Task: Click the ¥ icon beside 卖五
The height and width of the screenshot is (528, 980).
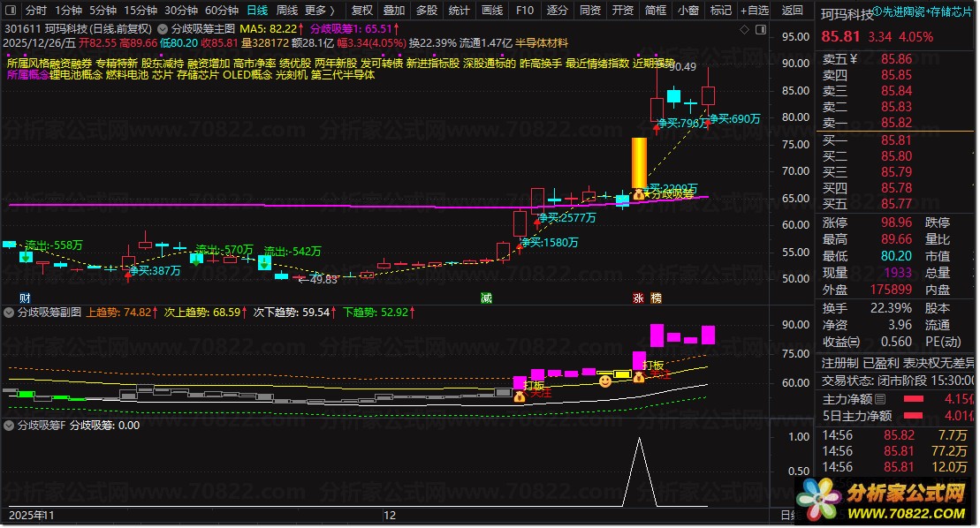Action: pyautogui.click(x=853, y=58)
